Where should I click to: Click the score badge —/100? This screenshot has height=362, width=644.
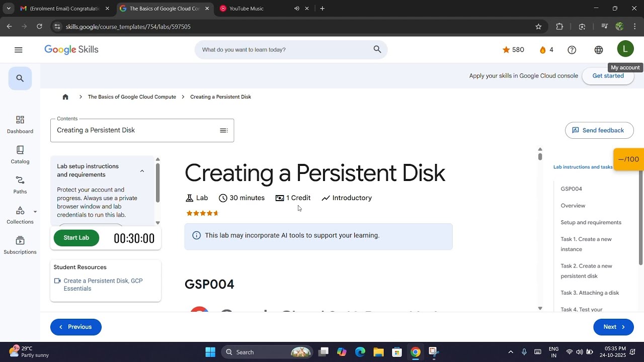[628, 159]
